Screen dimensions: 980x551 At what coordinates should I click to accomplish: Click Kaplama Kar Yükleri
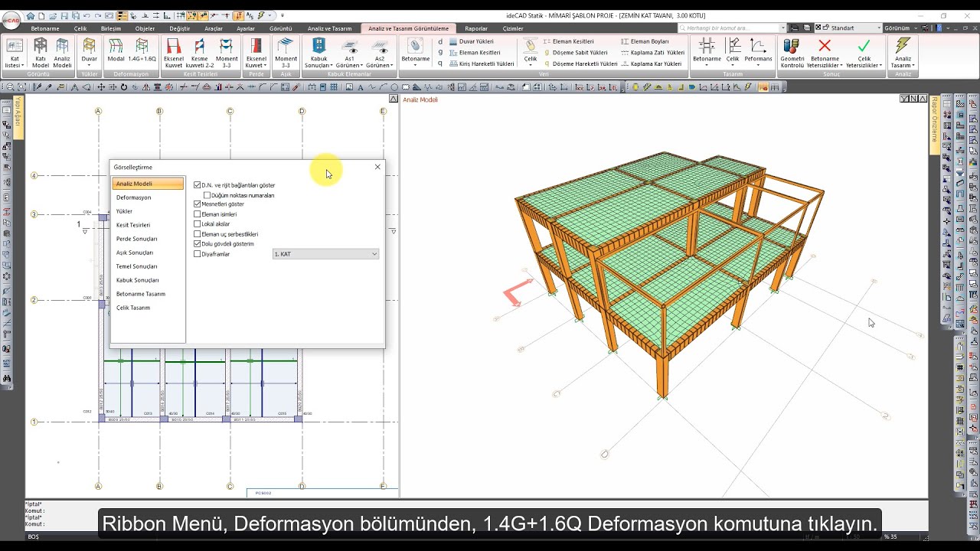[651, 64]
